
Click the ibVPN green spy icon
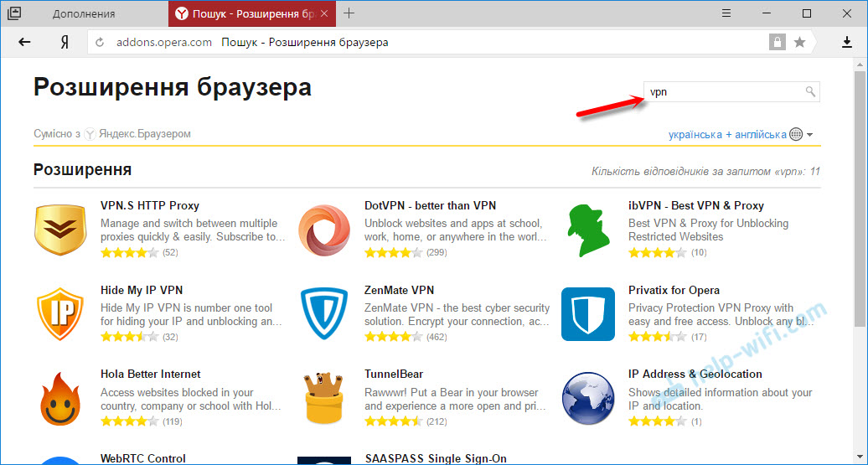588,231
